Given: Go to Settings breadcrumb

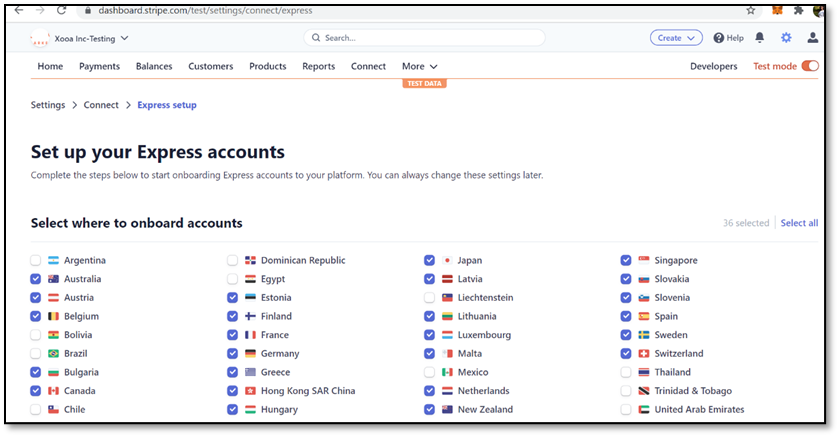Looking at the screenshot, I should (48, 105).
